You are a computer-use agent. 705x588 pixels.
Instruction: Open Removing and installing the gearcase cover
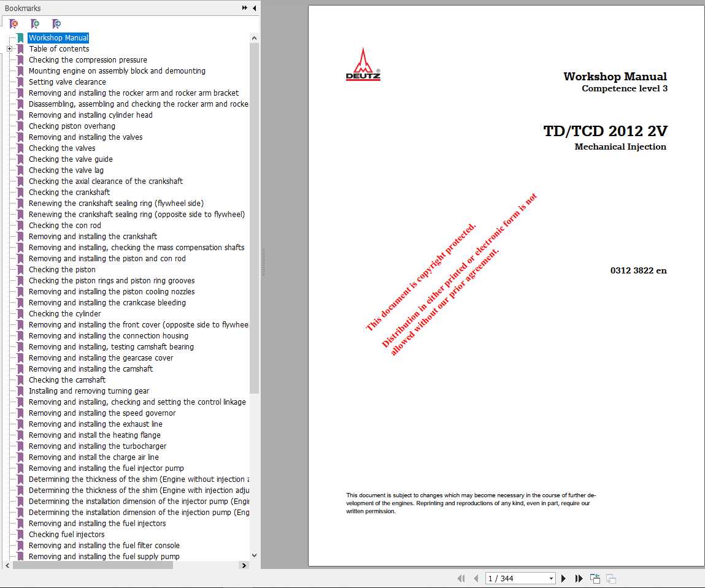pyautogui.click(x=101, y=358)
